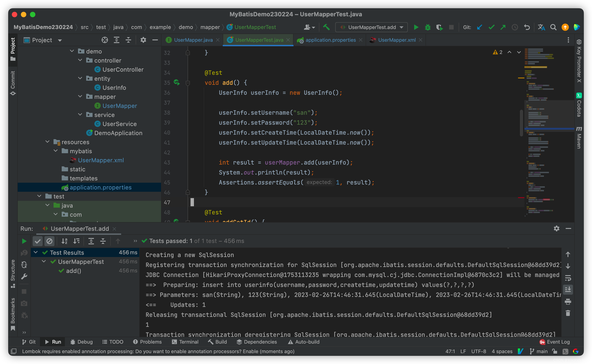Open the Commit side panel
The width and height of the screenshot is (592, 364).
click(13, 83)
